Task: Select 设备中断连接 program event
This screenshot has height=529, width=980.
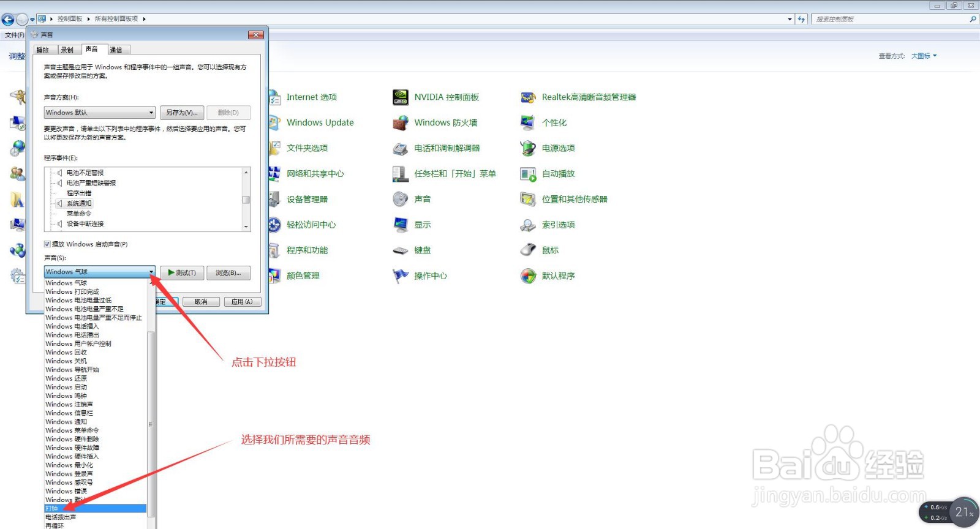Action: coord(85,224)
